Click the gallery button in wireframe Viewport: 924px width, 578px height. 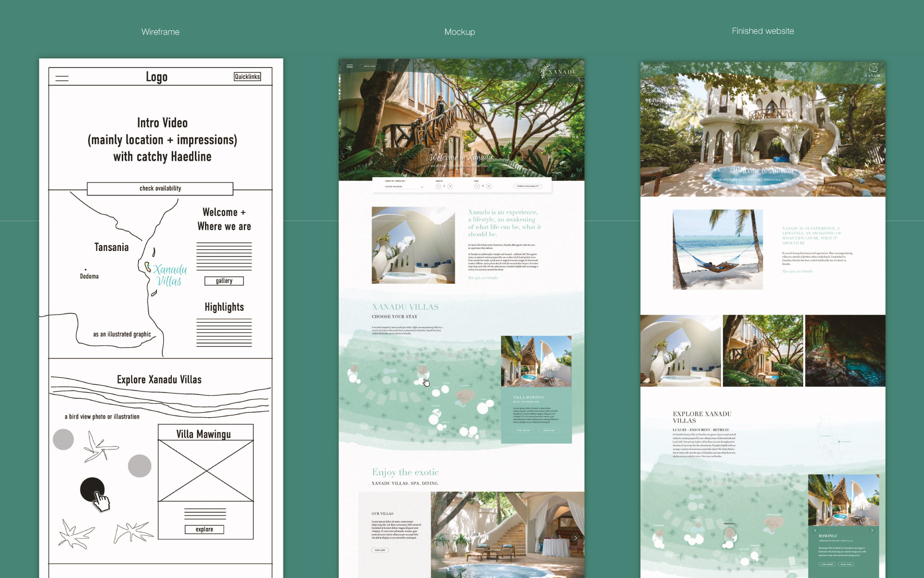(x=224, y=281)
